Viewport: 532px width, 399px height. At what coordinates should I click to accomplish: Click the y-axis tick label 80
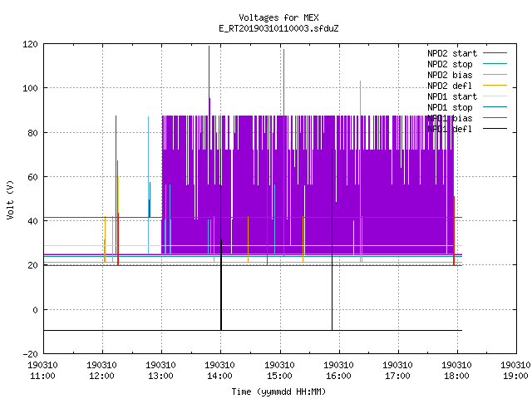point(32,133)
